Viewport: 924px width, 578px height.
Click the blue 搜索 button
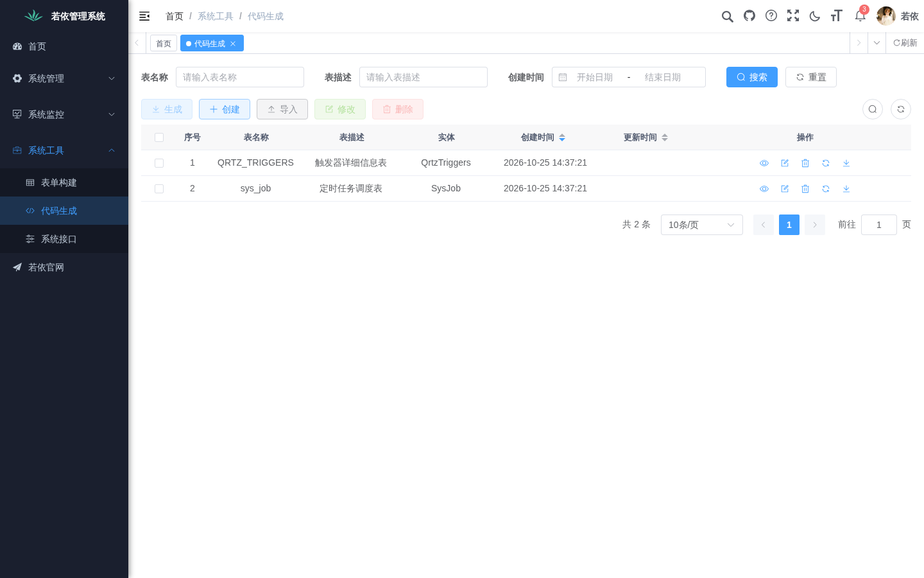(x=752, y=77)
